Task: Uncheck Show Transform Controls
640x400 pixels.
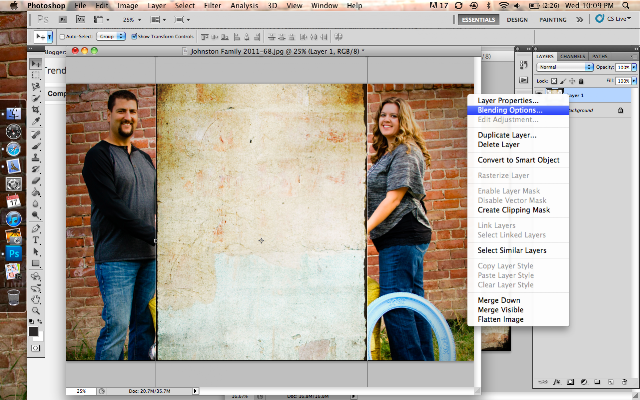Action: (134, 37)
